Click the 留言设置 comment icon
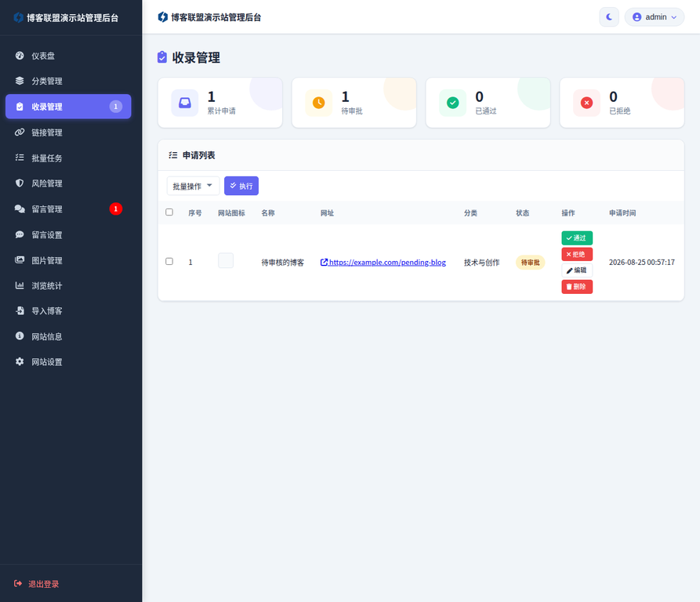Screen dimensions: 700x602 [x=20, y=234]
